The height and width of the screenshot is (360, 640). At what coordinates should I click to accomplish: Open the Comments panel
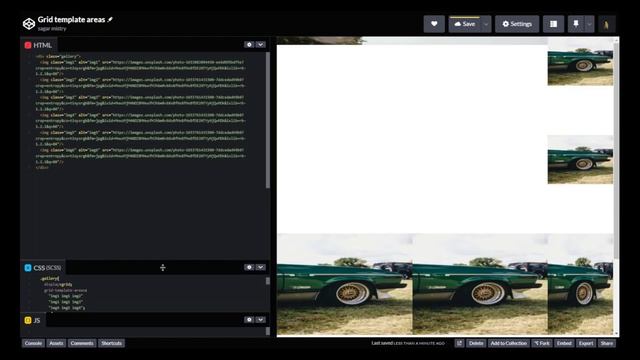(82, 343)
